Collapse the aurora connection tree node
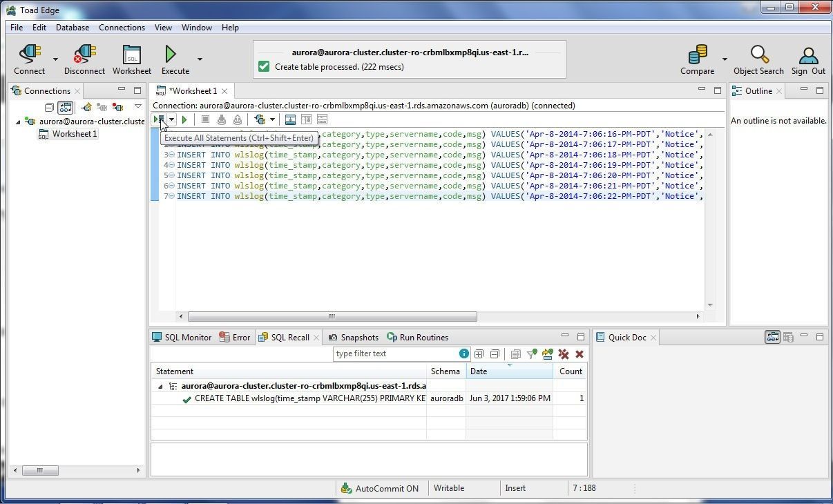 pyautogui.click(x=18, y=122)
